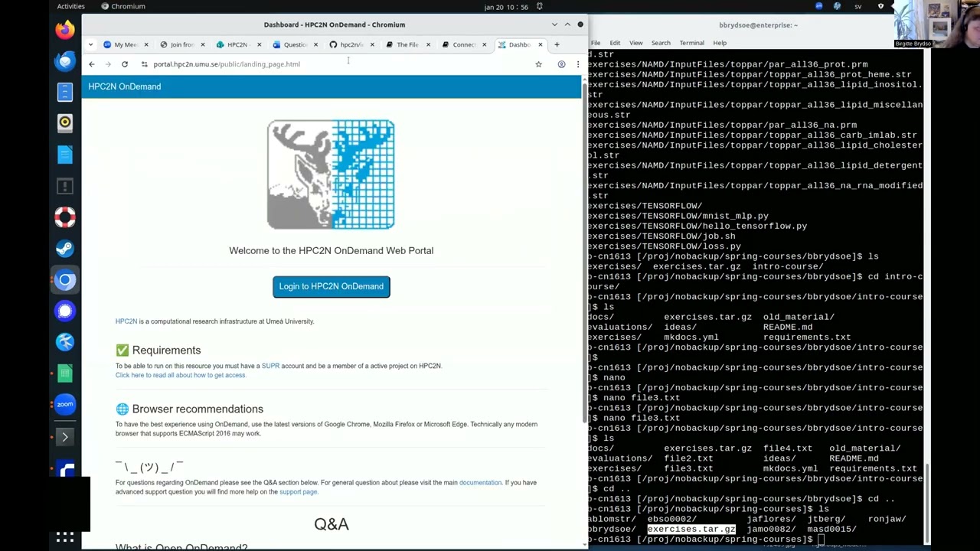Screen dimensions: 980x551
Task: Select the Chromium icon in dock
Action: [65, 280]
